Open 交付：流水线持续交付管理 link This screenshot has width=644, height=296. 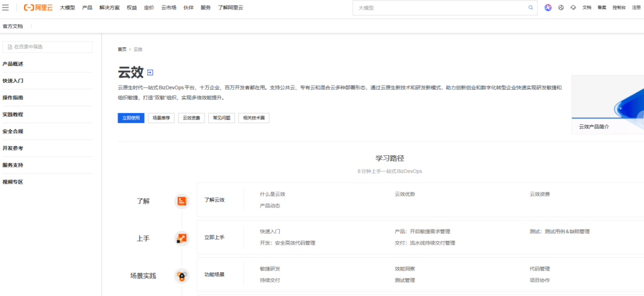(425, 243)
